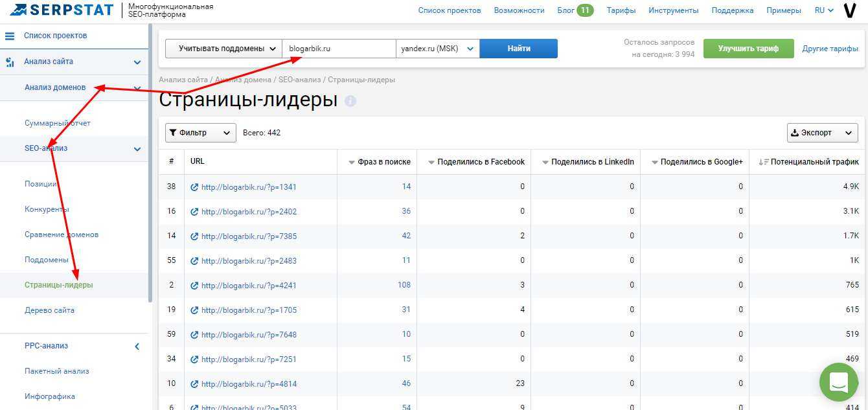Click potential traffic value 765

pyautogui.click(x=852, y=286)
